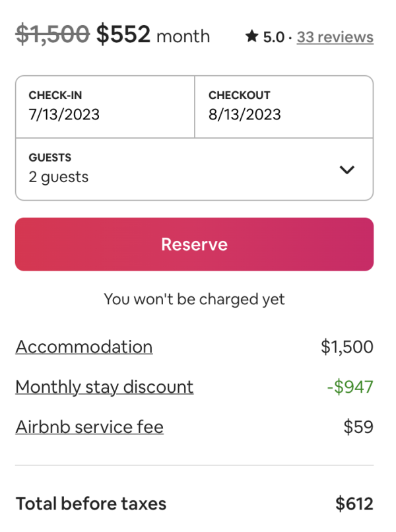
Task: Click the $552 month price
Action: point(153,35)
